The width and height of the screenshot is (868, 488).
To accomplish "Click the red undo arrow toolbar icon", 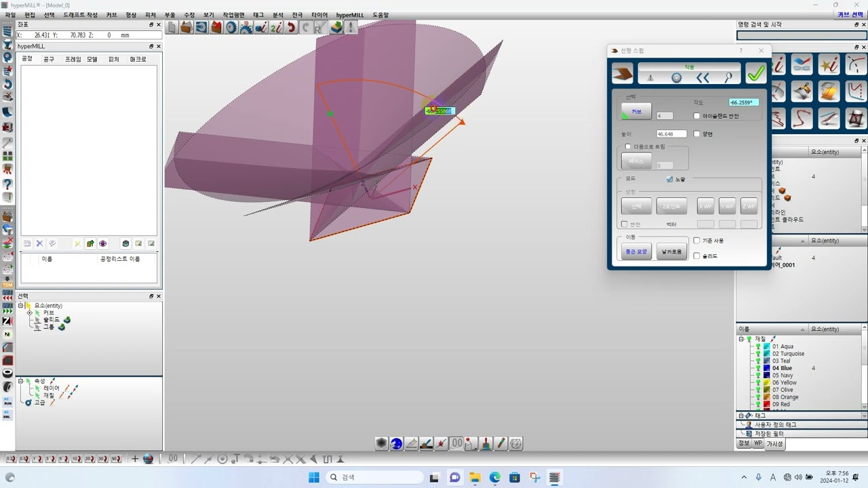I will click(292, 27).
